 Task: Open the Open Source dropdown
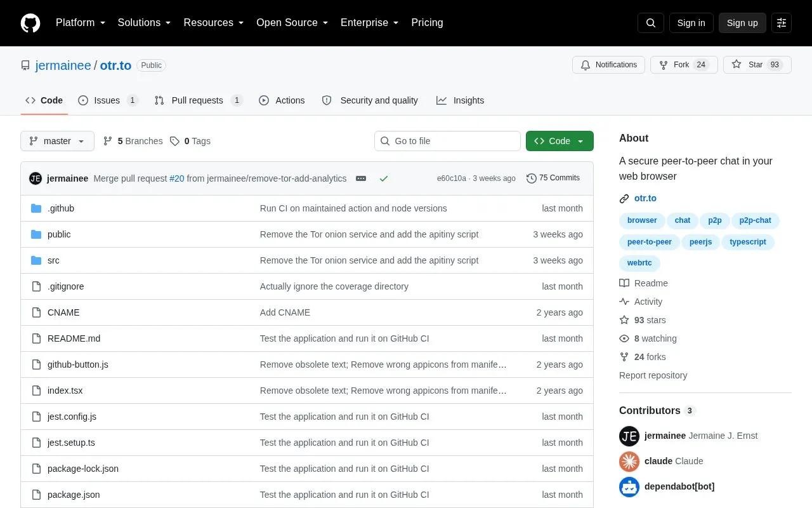coord(292,23)
